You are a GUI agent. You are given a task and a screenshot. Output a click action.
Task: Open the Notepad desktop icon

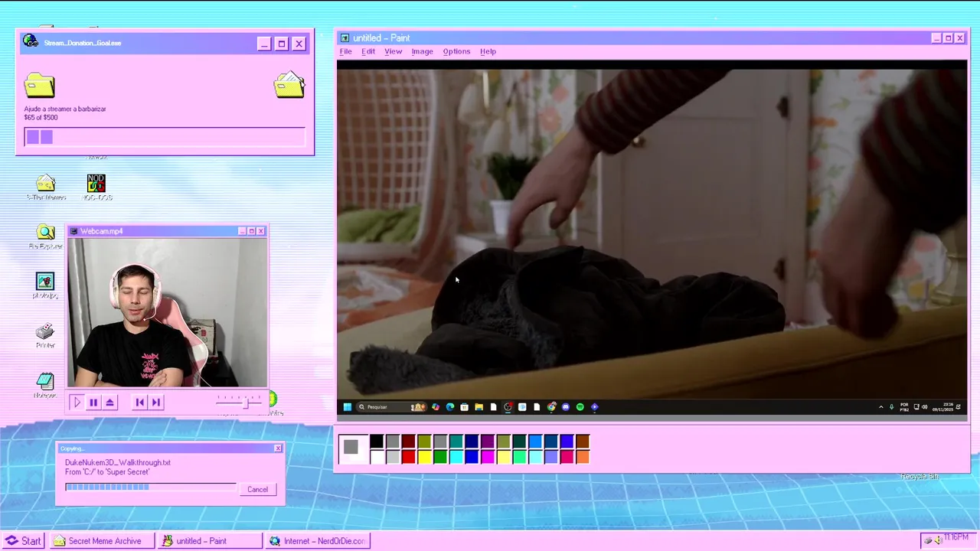(45, 385)
